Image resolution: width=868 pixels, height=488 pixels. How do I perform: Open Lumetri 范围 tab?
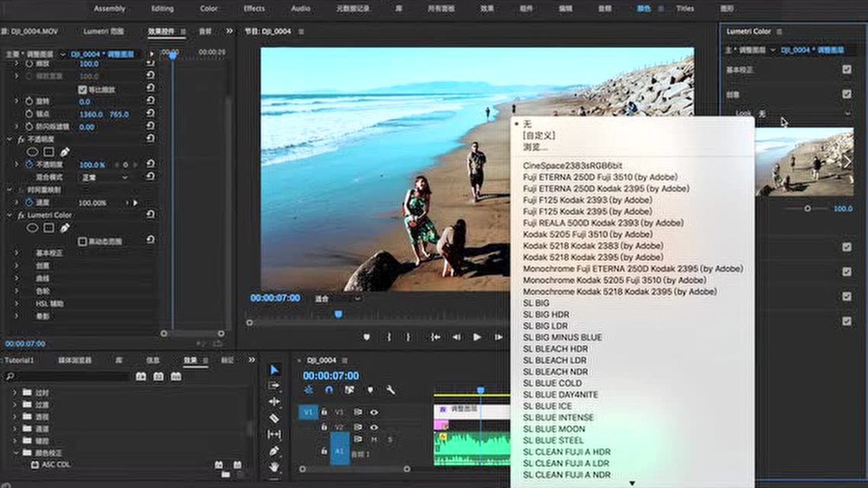point(103,31)
